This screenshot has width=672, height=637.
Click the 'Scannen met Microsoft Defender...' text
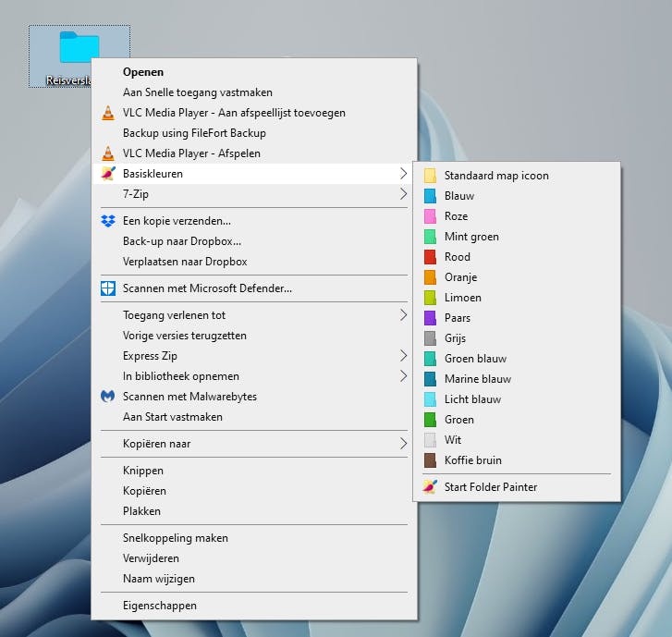(x=207, y=288)
